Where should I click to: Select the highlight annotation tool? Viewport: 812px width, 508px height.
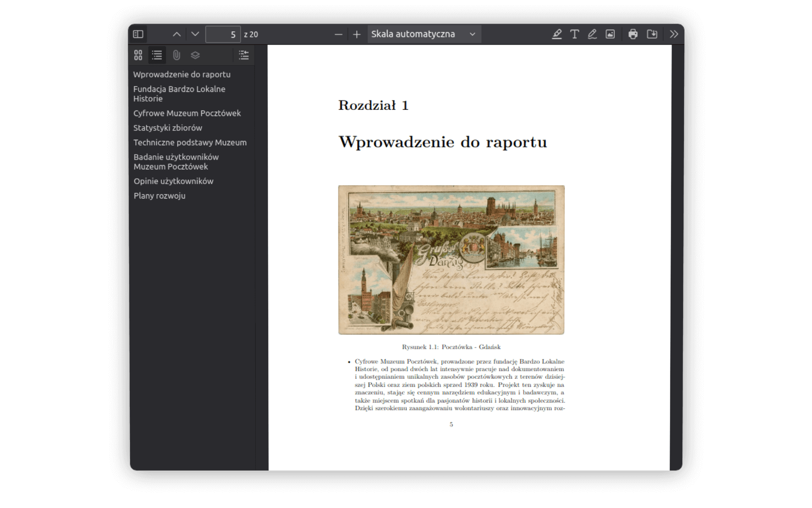pyautogui.click(x=557, y=34)
